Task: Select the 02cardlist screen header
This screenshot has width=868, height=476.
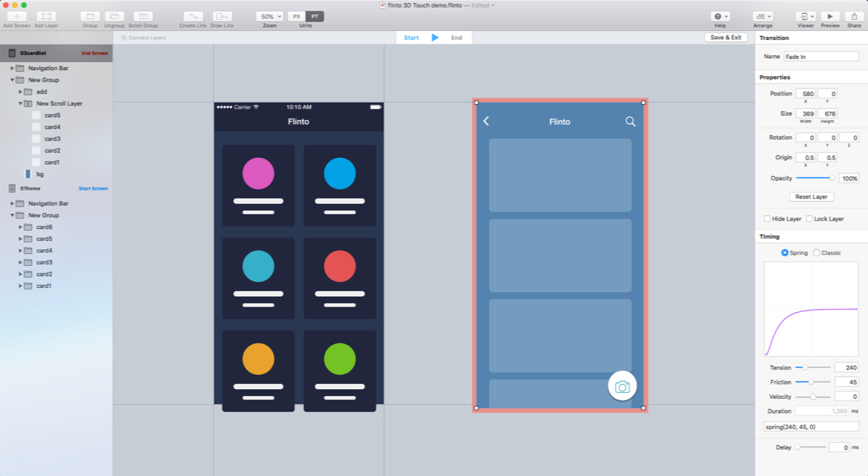Action: tap(56, 53)
